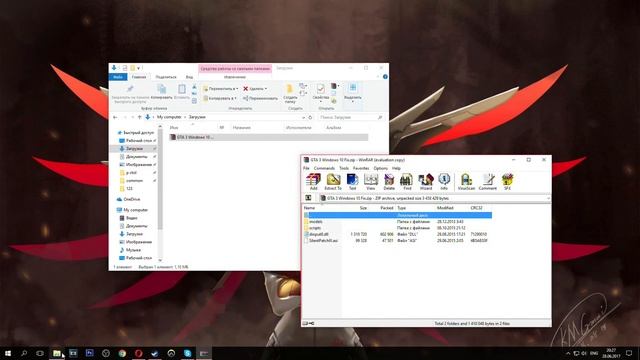
Task: Open Видео in Explorer sidebar
Action: (131, 218)
